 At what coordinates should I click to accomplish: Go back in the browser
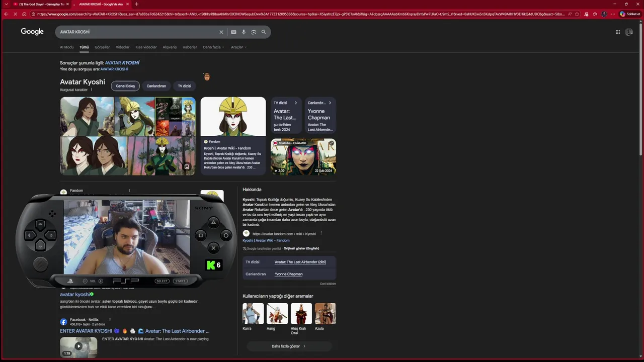[x=6, y=14]
